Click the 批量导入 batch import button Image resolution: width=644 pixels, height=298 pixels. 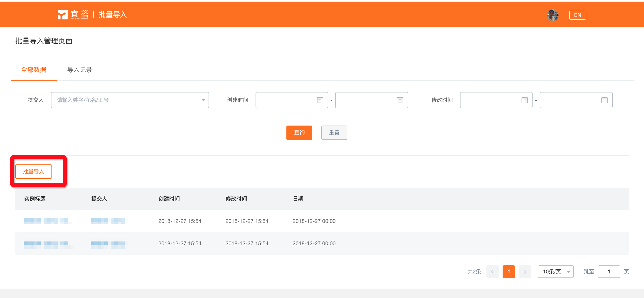pyautogui.click(x=34, y=172)
